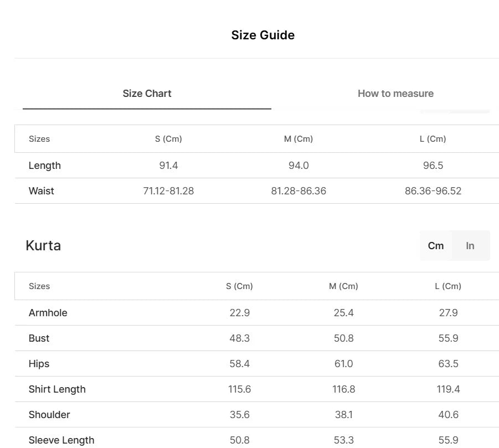Select the Waist row label

tap(42, 191)
